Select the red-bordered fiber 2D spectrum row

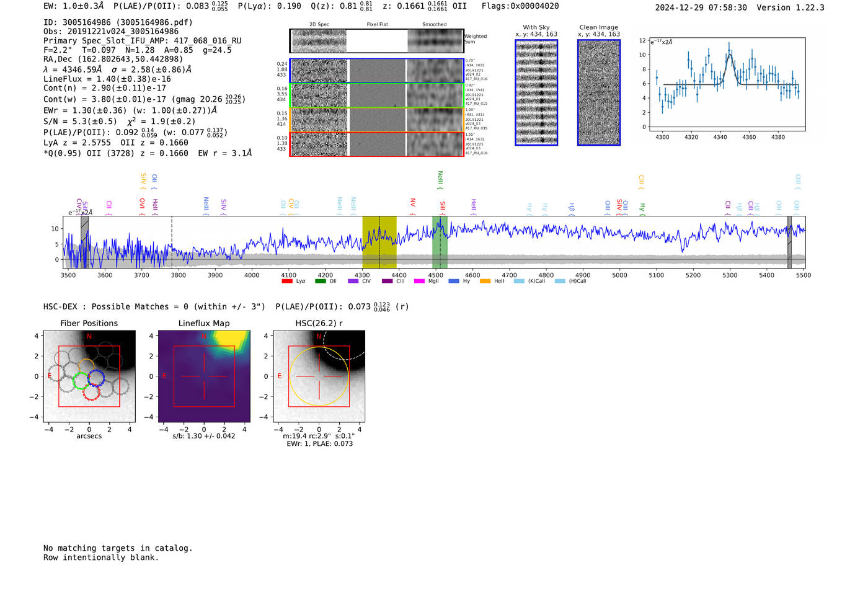tap(376, 144)
